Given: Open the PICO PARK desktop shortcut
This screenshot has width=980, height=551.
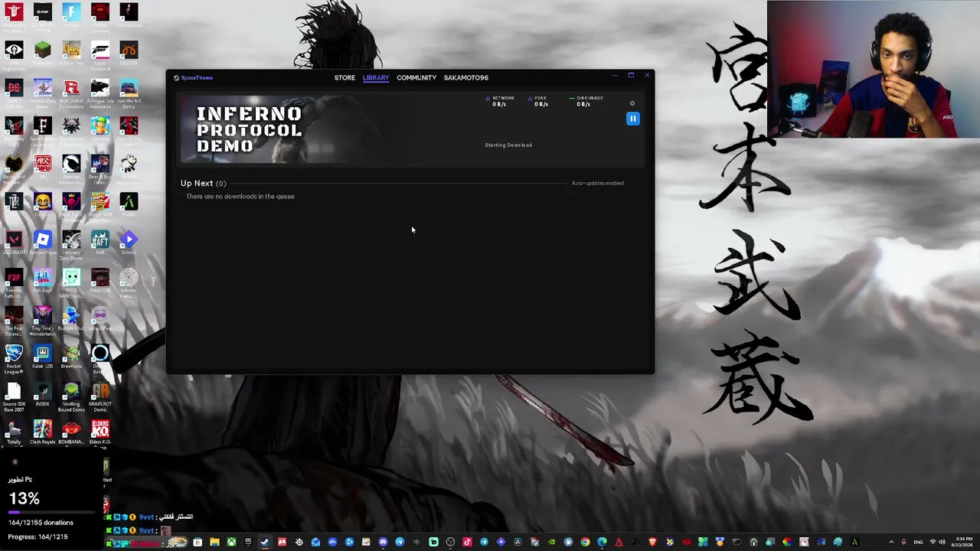Looking at the screenshot, I should (x=71, y=283).
